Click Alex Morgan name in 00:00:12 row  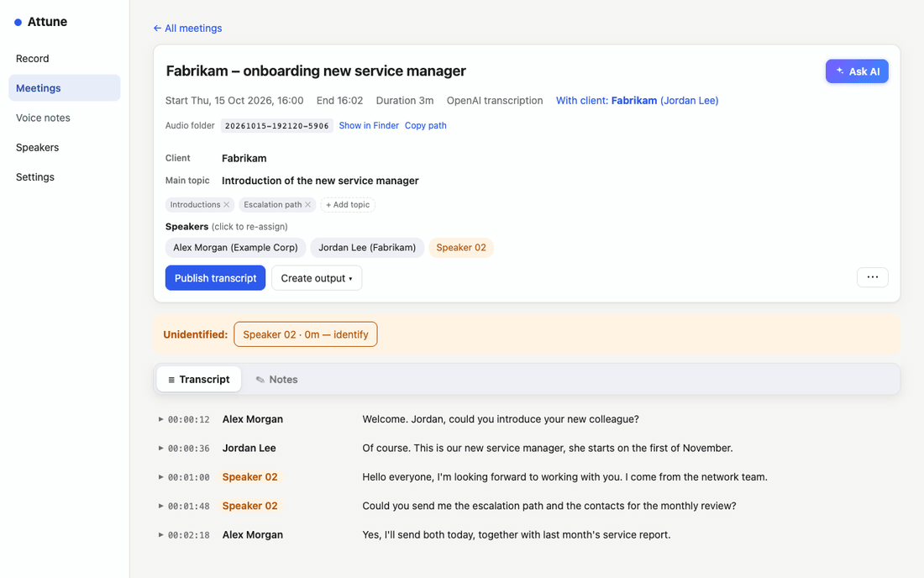pyautogui.click(x=252, y=419)
